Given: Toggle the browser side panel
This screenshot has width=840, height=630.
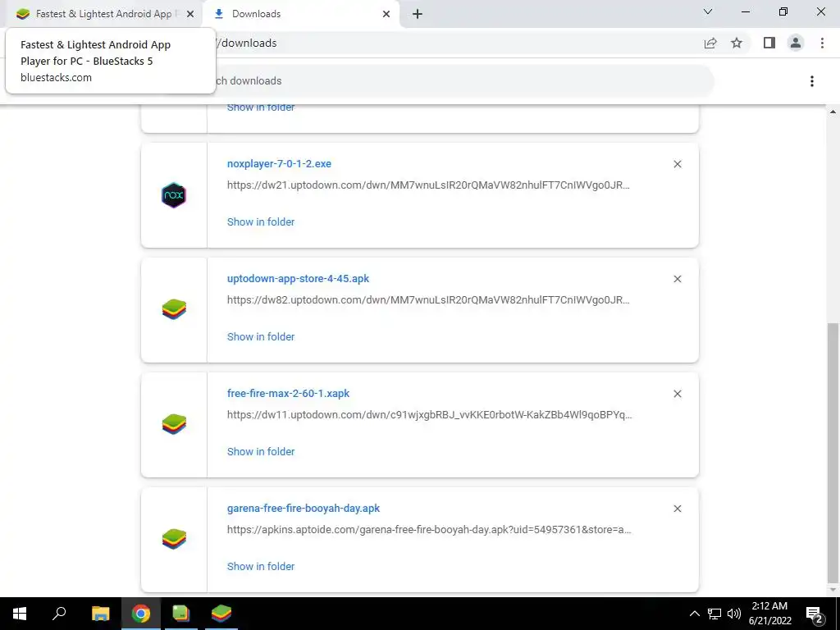Looking at the screenshot, I should [769, 43].
